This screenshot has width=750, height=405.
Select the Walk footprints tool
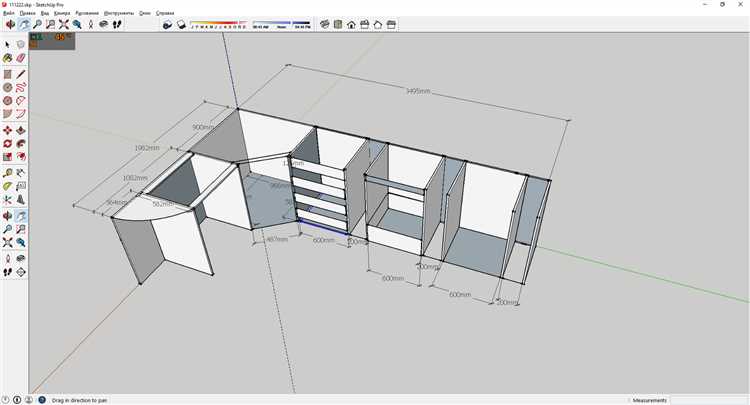click(x=116, y=24)
